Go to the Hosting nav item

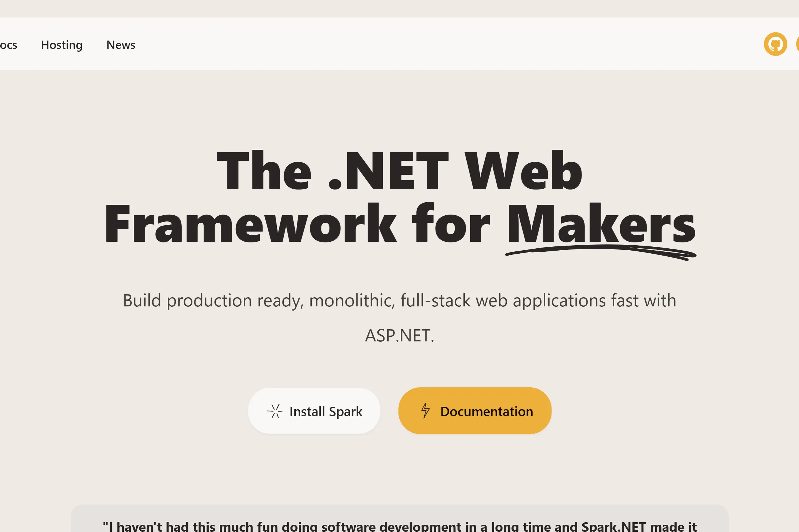(x=61, y=45)
